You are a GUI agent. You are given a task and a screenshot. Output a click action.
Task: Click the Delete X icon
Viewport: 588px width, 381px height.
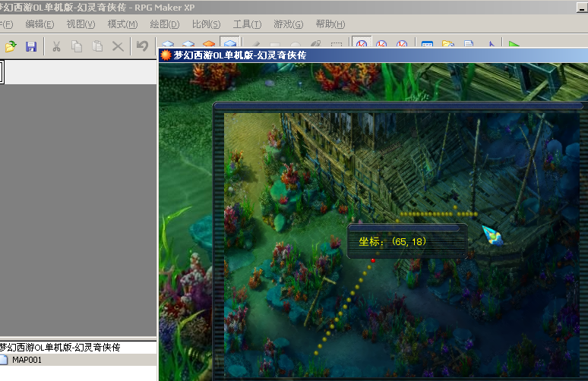[118, 46]
